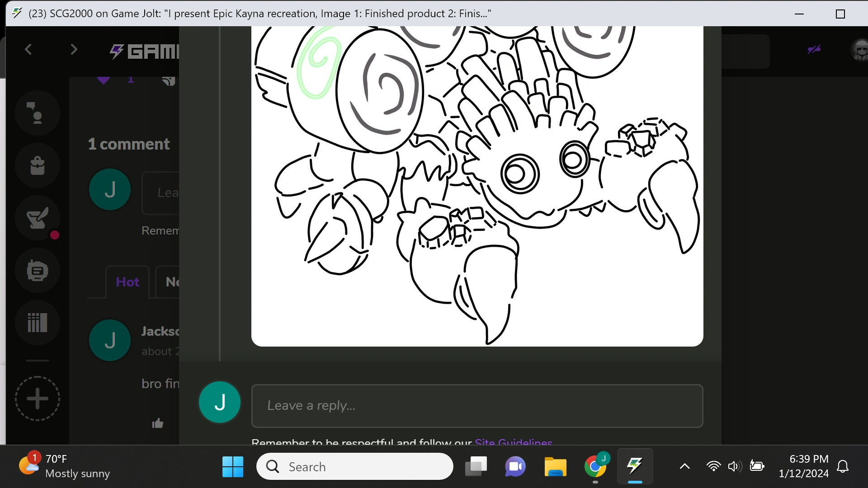Click the Game Jolt lightning logo
This screenshot has height=488, width=868.
pyautogui.click(x=116, y=51)
